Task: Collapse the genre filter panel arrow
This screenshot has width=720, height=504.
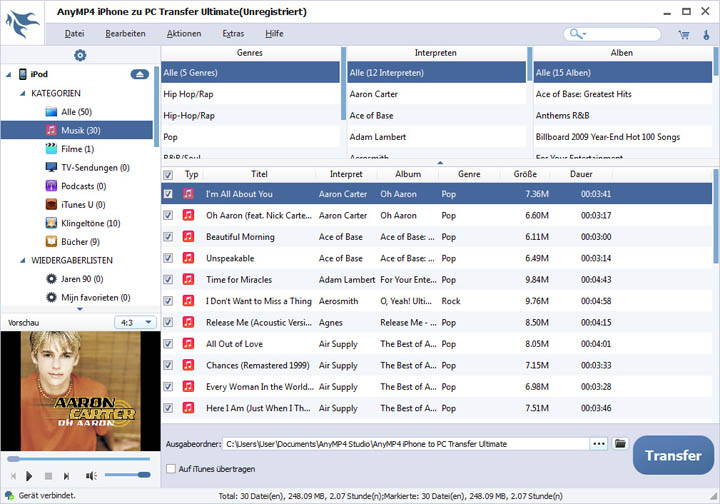Action: (x=440, y=162)
